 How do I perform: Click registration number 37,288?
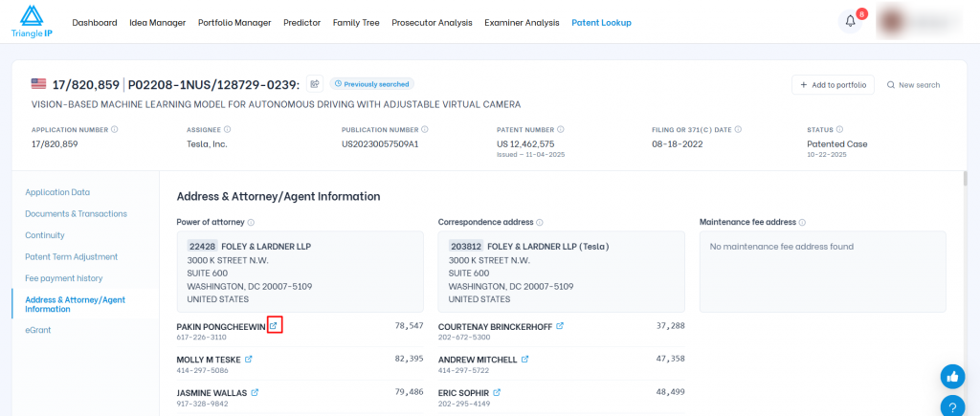(x=671, y=326)
